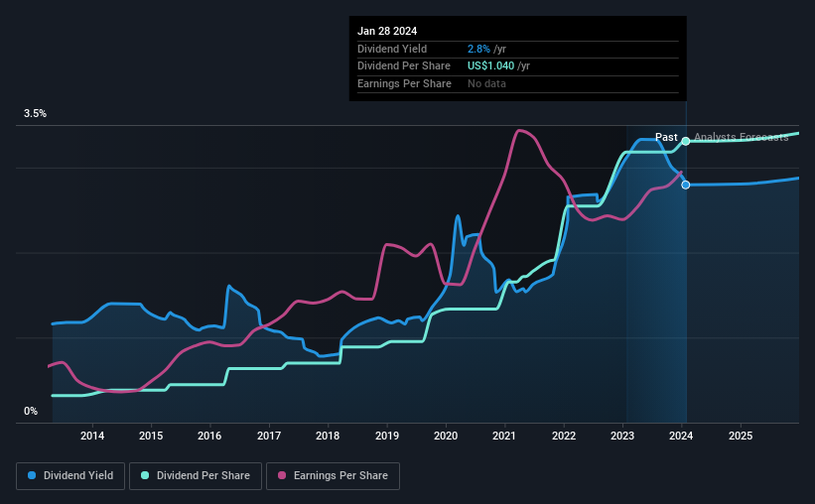Click the 2024 x-axis label

tap(681, 436)
